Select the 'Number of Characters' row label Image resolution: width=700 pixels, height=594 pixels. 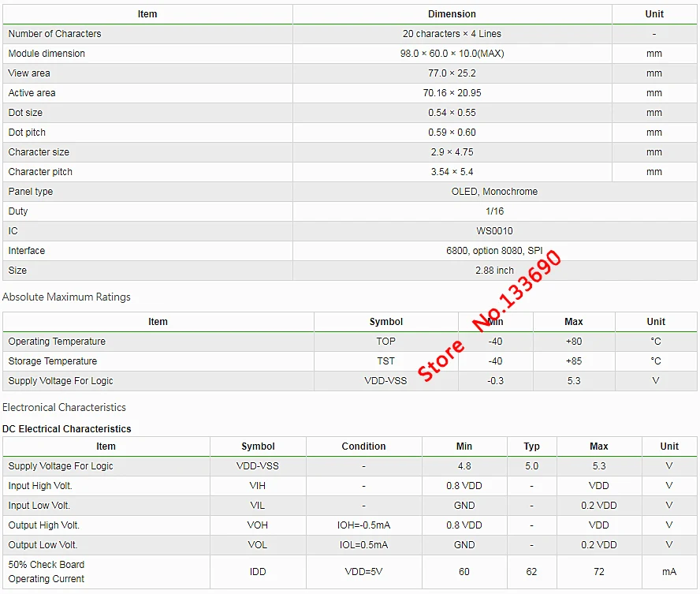[54, 34]
